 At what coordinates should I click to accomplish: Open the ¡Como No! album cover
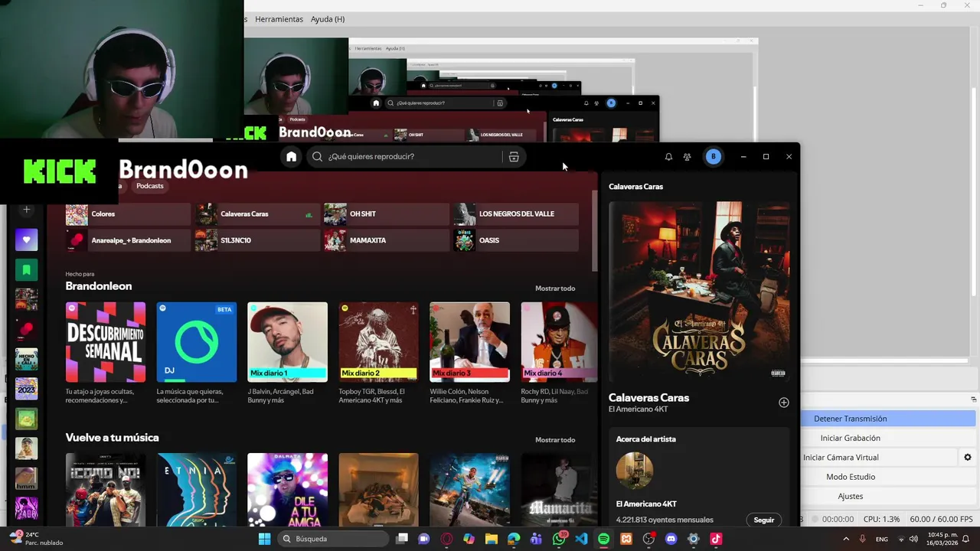106,490
